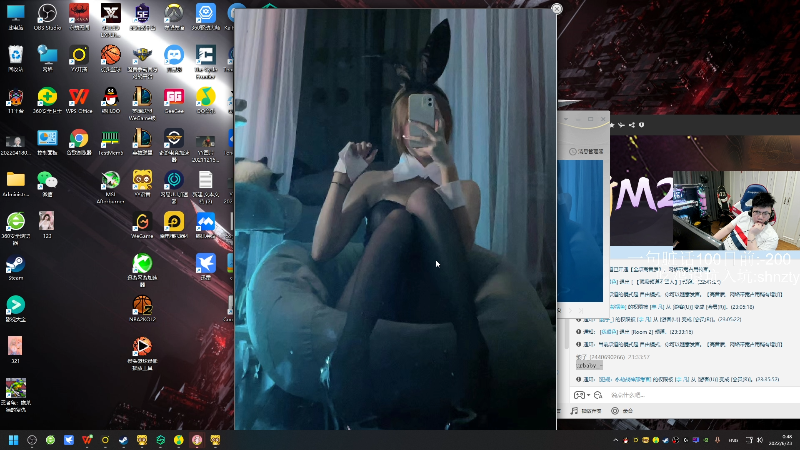Open the small window's title bar dropdown arrow
This screenshot has height=450, width=800.
(566, 119)
